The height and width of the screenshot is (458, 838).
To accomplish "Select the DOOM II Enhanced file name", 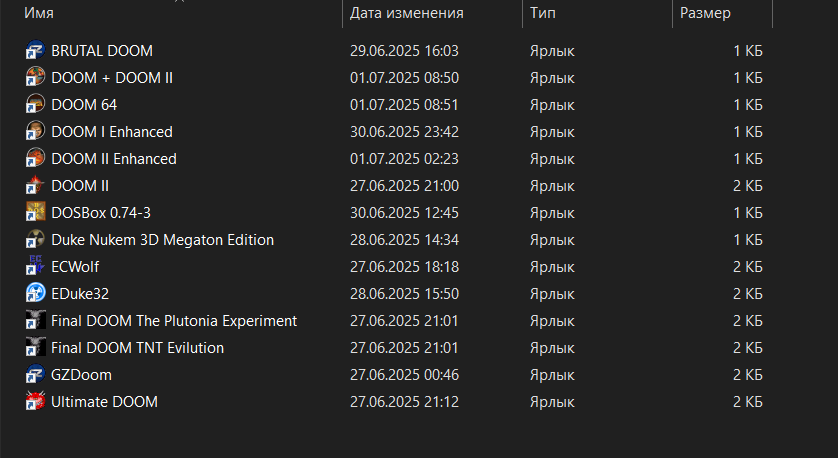I will [114, 159].
